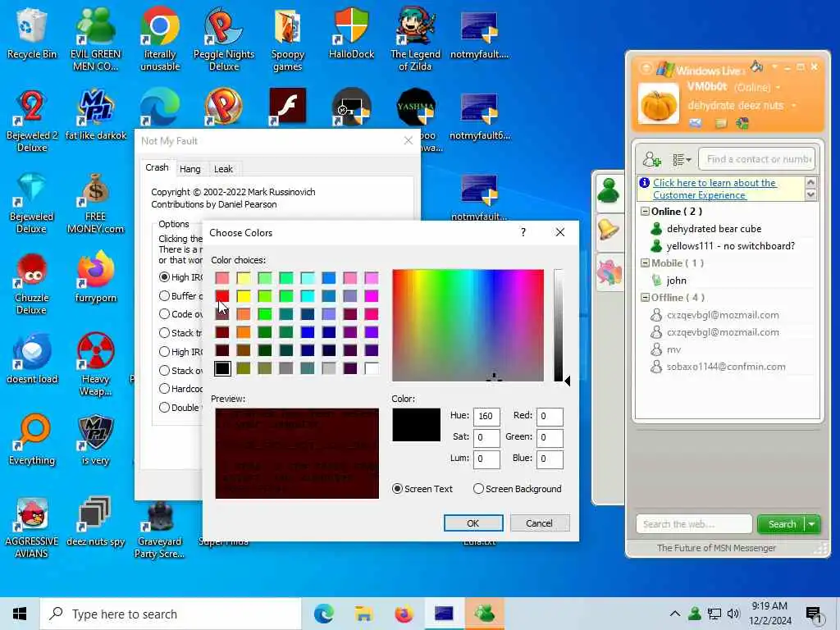Screen dimensions: 840x630
Task: Show hidden icons chevron in system tray
Action: [x=675, y=614]
